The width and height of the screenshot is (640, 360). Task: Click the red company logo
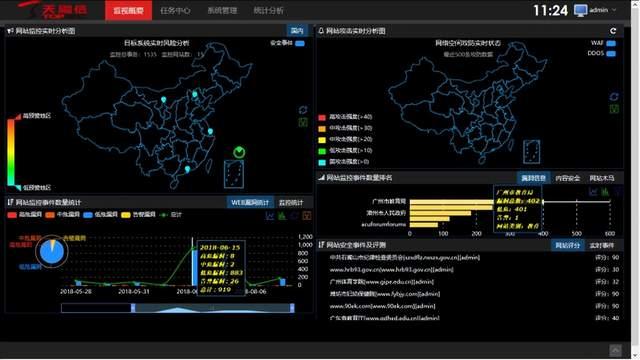pos(53,10)
